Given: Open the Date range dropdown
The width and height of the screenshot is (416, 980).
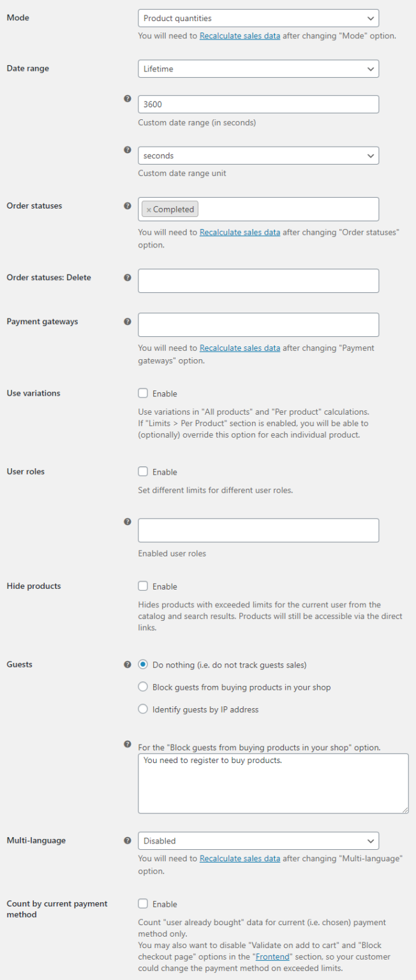Looking at the screenshot, I should click(258, 68).
